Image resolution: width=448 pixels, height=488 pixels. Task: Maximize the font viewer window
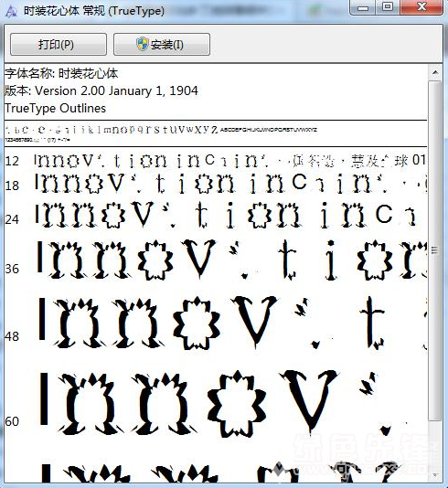(x=387, y=6)
